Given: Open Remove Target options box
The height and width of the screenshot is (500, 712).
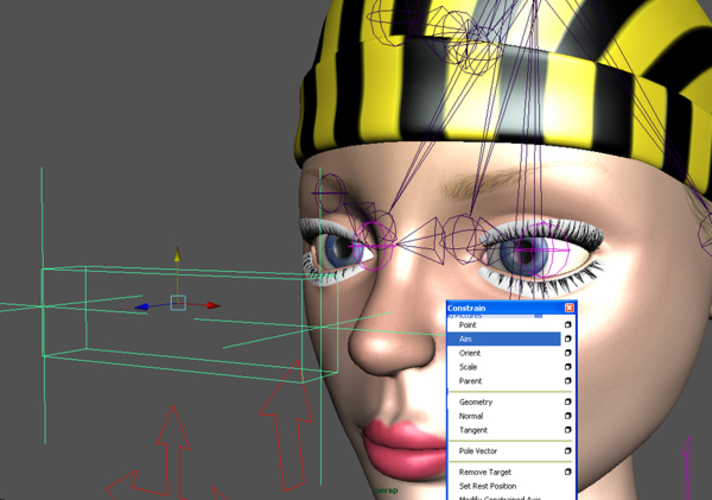Looking at the screenshot, I should click(568, 471).
